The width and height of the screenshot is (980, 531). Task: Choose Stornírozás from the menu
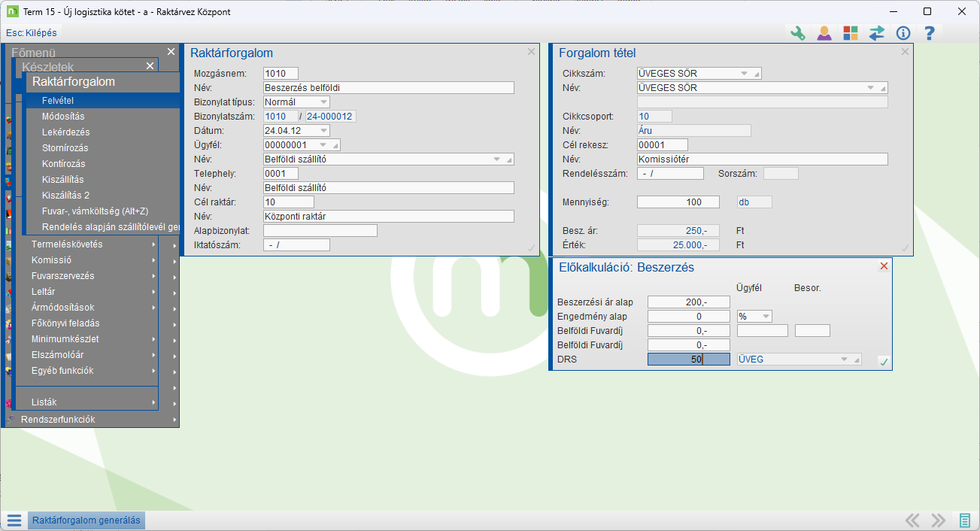click(x=65, y=148)
